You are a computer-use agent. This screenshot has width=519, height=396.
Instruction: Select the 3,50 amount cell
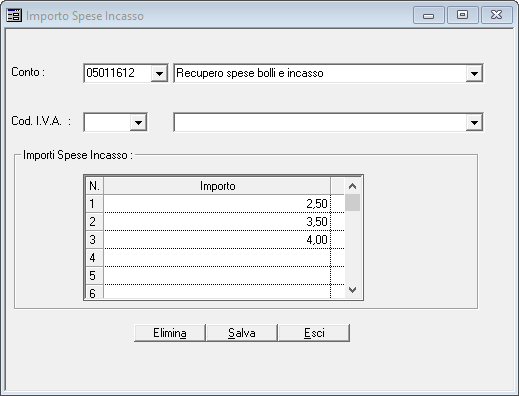coord(217,222)
